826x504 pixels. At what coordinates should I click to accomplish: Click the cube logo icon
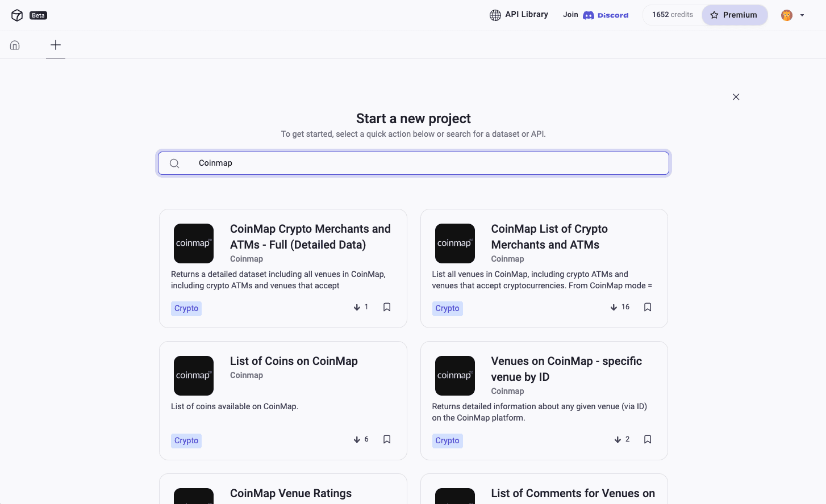(x=17, y=15)
